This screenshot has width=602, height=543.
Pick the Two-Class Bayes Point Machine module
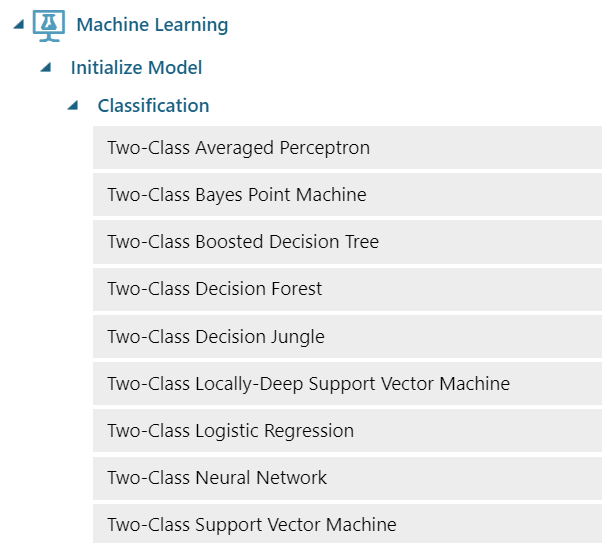[x=237, y=195]
